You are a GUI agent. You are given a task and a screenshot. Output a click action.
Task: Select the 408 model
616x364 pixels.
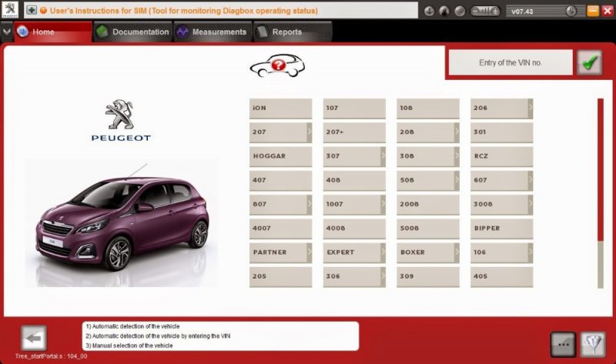pyautogui.click(x=354, y=180)
